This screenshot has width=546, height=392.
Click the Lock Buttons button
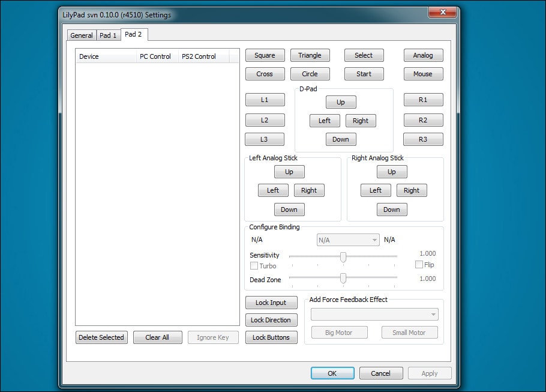271,337
